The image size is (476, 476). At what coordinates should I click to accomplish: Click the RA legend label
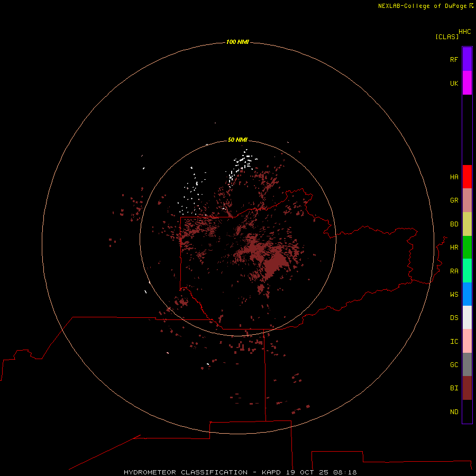point(454,271)
